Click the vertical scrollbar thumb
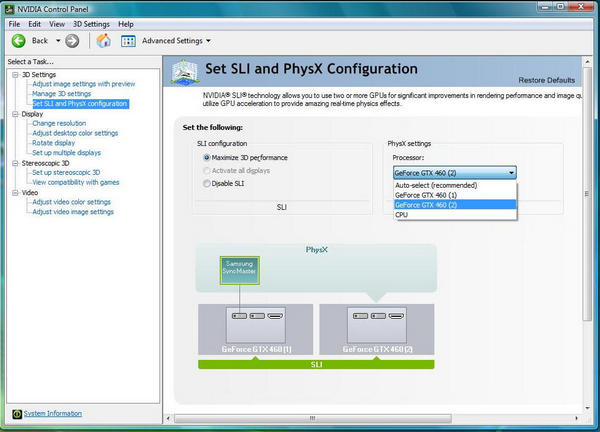 coord(587,194)
